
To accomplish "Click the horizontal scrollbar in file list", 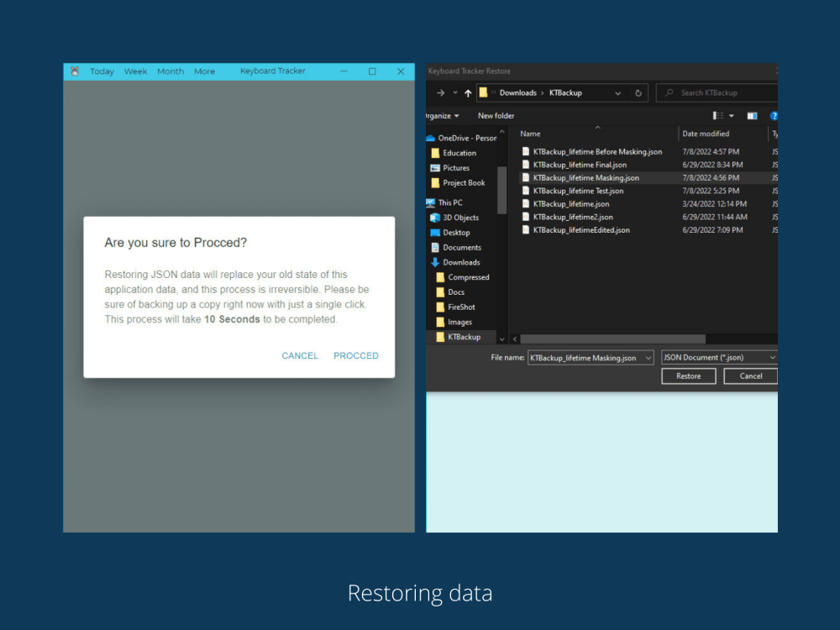I will coord(613,339).
